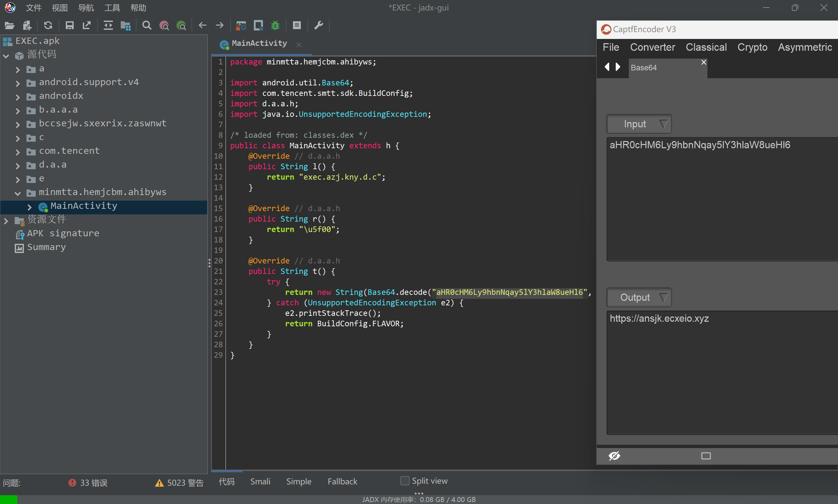The image size is (838, 504).
Task: Open comment search green magnifier icon
Action: tap(181, 26)
